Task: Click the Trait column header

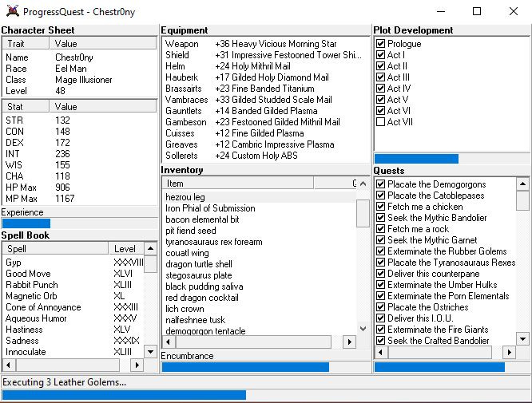Action: (26, 44)
